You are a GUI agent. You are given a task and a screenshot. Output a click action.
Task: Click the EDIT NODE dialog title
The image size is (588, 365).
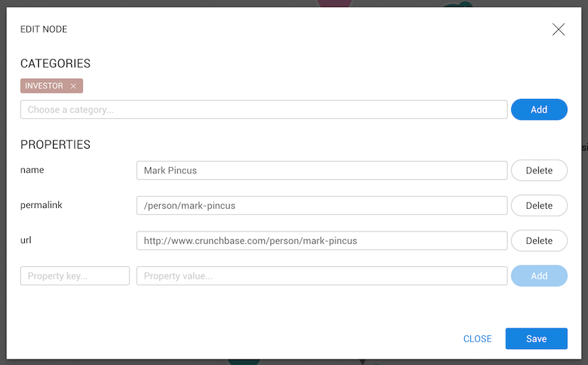click(44, 30)
